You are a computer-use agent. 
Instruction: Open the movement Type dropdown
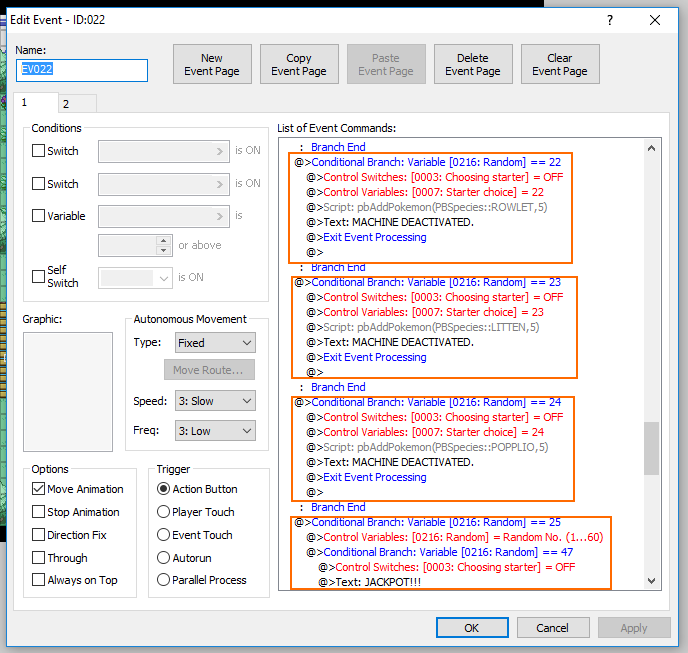point(215,343)
